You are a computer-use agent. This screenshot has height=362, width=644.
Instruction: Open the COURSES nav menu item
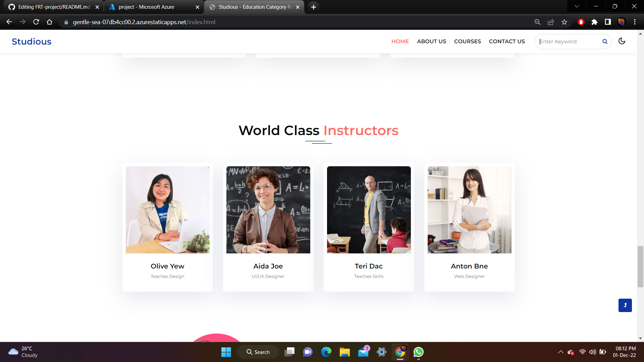pos(467,41)
